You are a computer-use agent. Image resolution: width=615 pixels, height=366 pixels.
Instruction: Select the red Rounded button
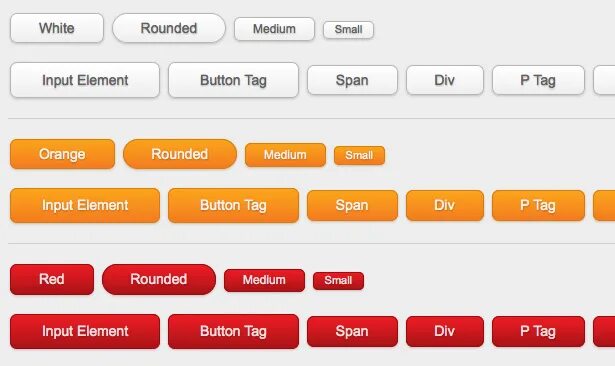(x=159, y=279)
